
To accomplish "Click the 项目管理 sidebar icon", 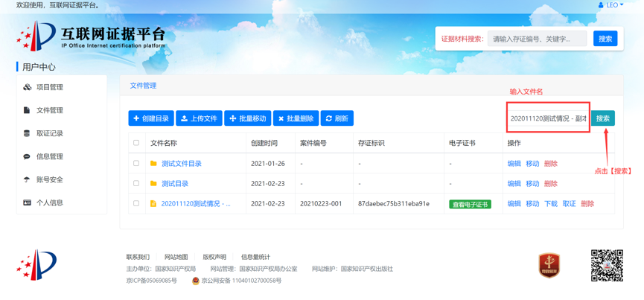I will click(28, 87).
